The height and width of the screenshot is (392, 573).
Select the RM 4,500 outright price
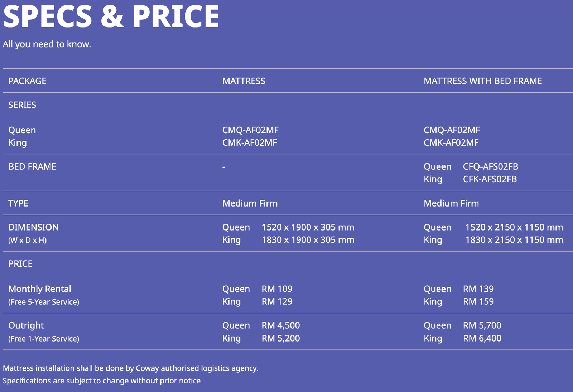pos(280,325)
